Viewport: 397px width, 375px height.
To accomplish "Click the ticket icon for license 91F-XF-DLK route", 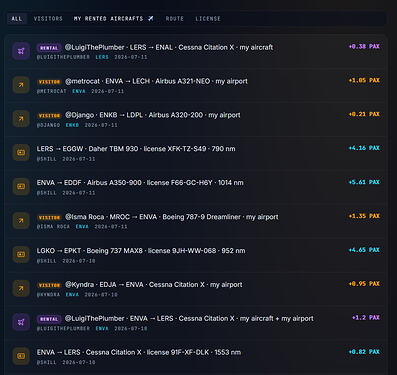I will (x=21, y=356).
